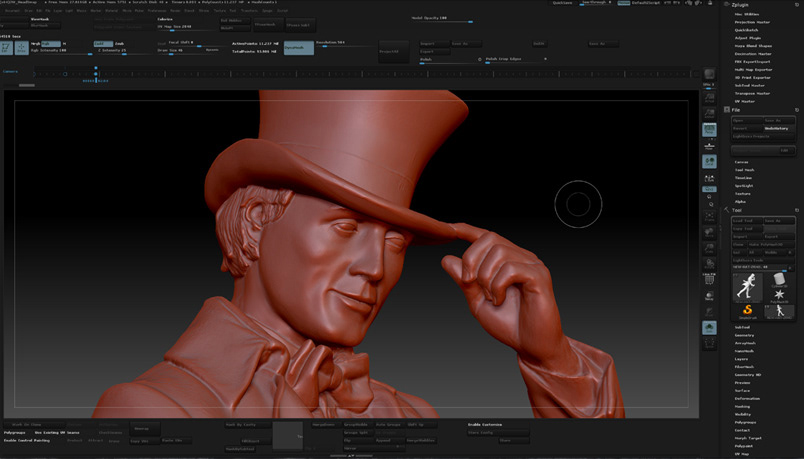Open the Render menu
Screen dimensions: 804x459
[x=175, y=10]
